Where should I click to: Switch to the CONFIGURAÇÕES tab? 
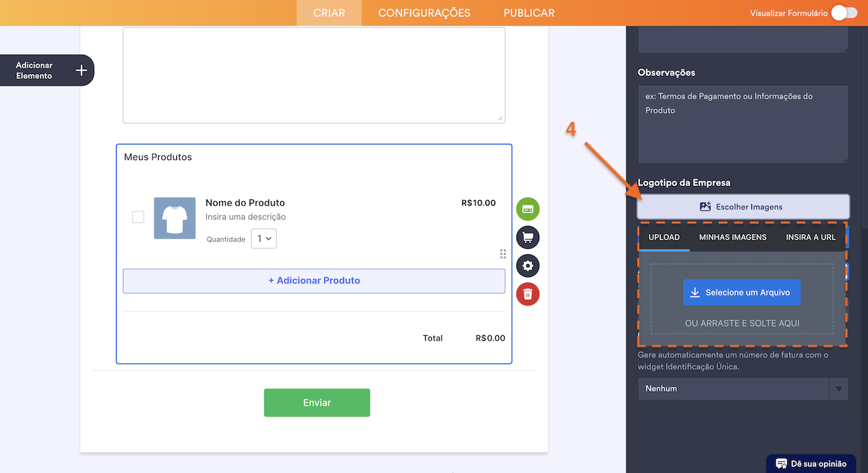424,13
